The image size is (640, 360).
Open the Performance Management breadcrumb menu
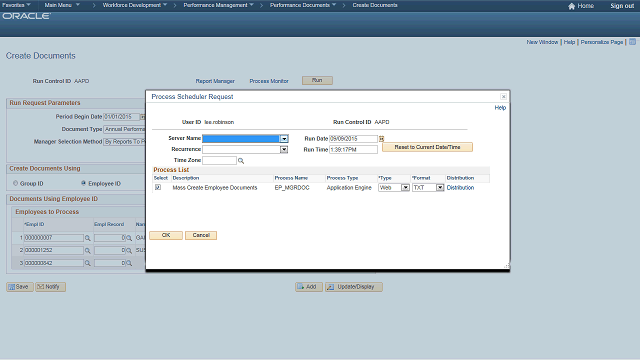coord(218,5)
